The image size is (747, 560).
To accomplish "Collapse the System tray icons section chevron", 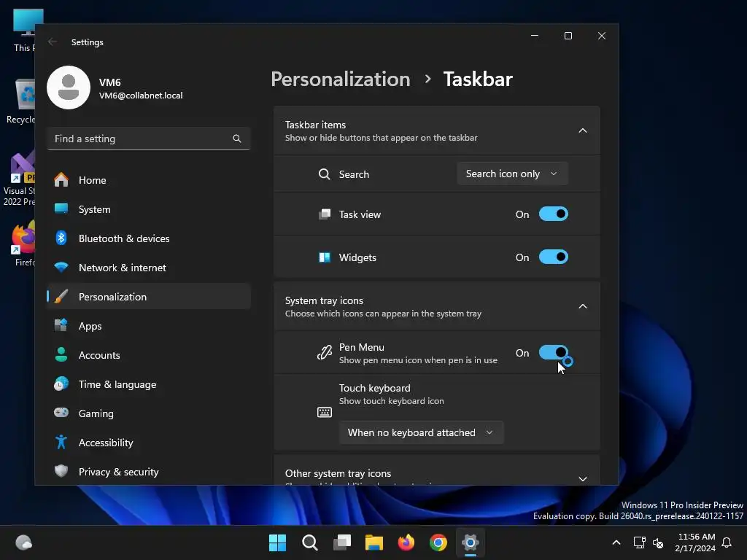I will [583, 306].
